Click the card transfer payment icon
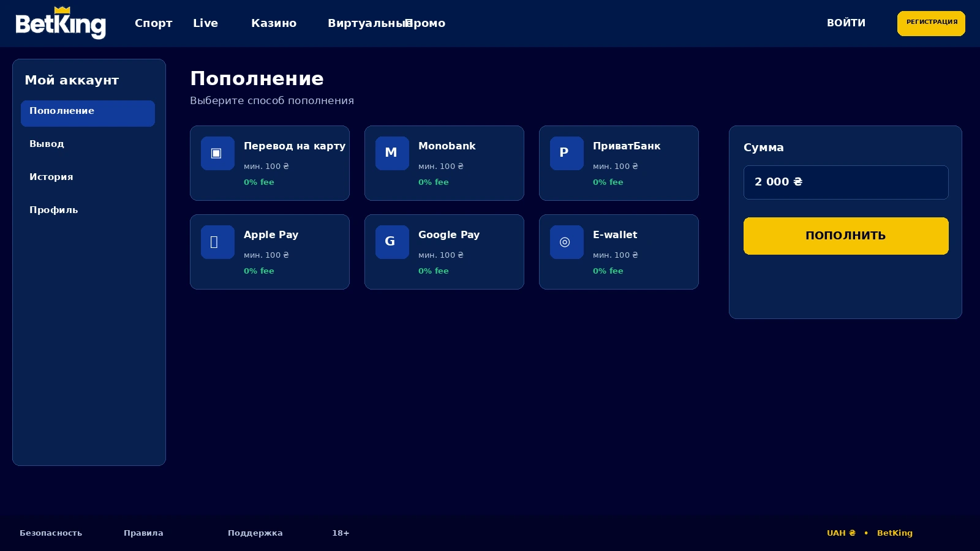This screenshot has width=980, height=551. [x=217, y=153]
